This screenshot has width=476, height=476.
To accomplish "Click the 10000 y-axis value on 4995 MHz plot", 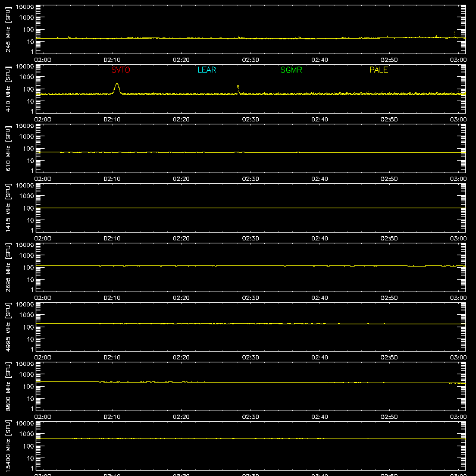I will (25, 305).
